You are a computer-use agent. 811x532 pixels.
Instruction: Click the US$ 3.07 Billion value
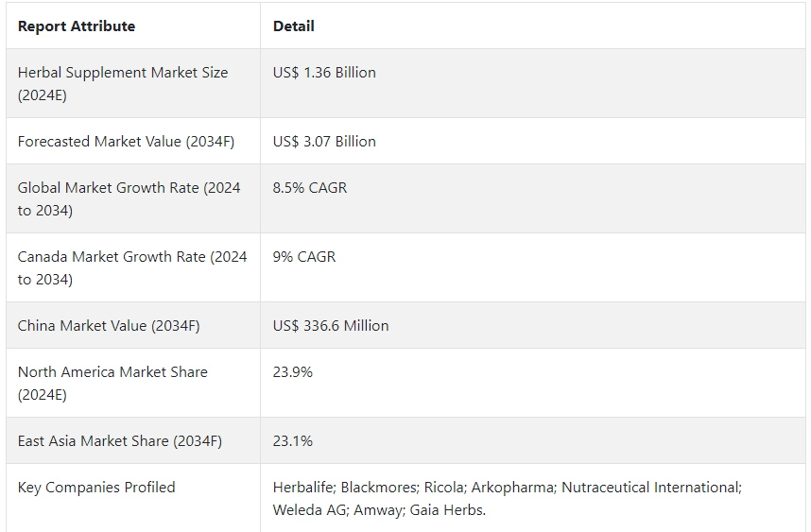[324, 141]
